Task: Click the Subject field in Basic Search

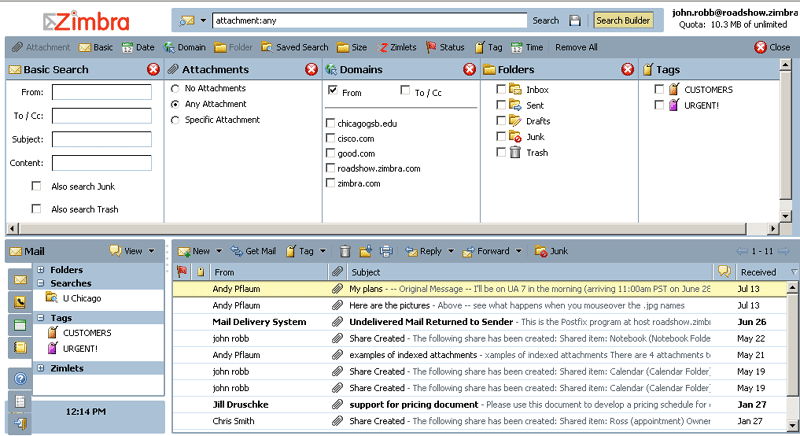Action: [x=102, y=139]
